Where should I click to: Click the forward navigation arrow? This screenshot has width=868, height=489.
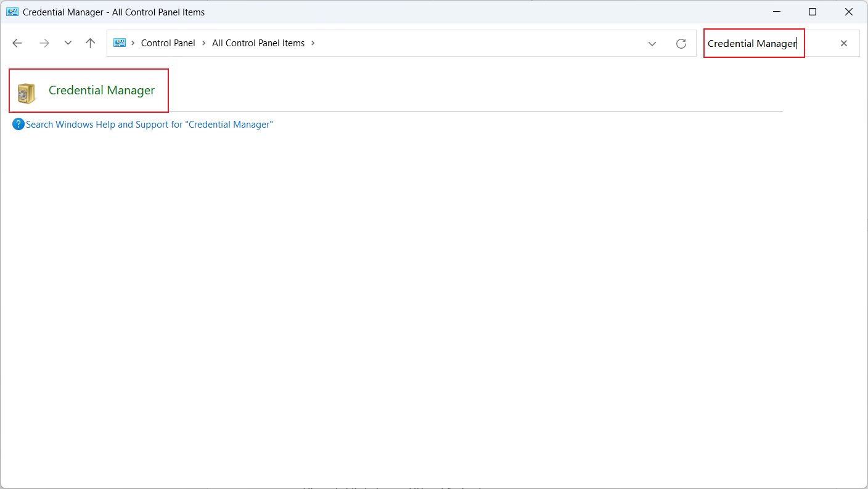[x=44, y=43]
